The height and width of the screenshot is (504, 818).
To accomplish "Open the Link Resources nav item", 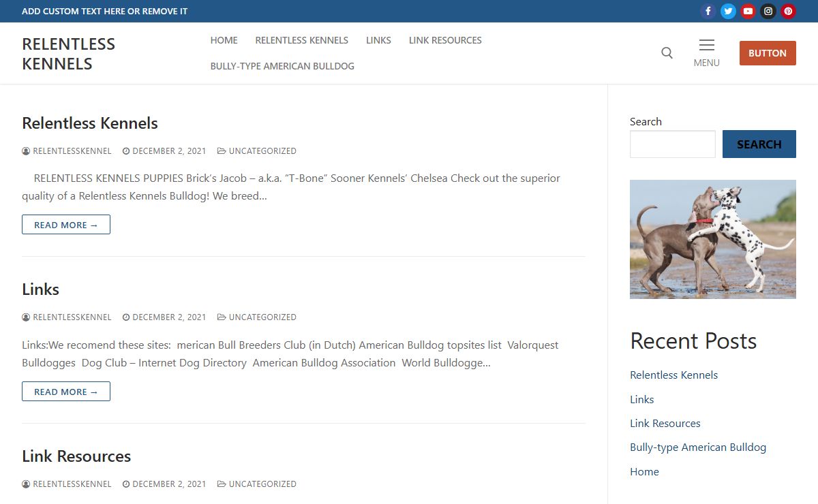I will coord(445,40).
